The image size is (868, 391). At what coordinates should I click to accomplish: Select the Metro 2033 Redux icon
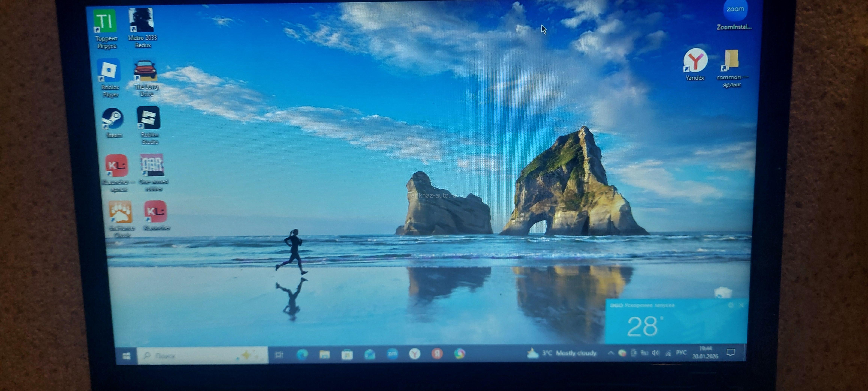(x=142, y=20)
